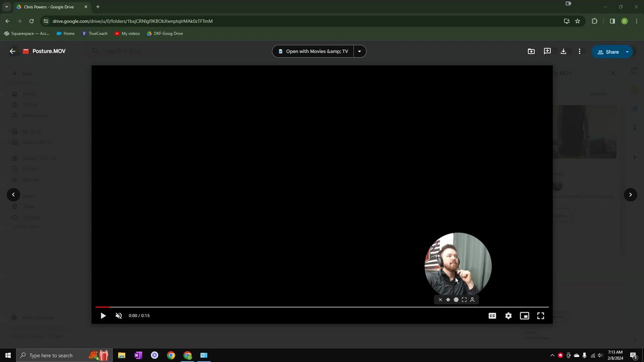Open the notification center
Screen dimensions: 644x362
tap(634, 355)
